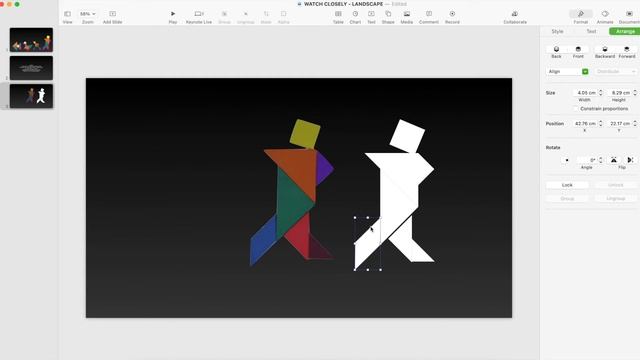Switch to the Text tab

tap(591, 31)
